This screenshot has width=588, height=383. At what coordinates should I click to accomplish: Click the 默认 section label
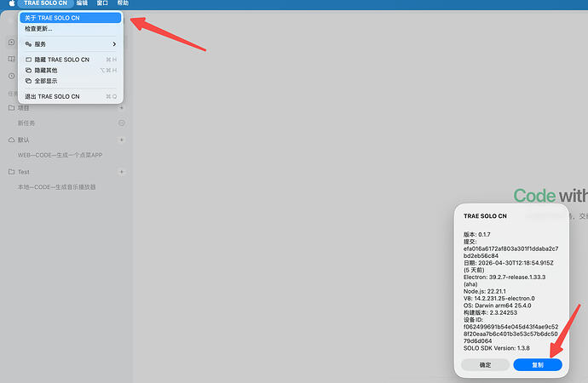[x=23, y=140]
